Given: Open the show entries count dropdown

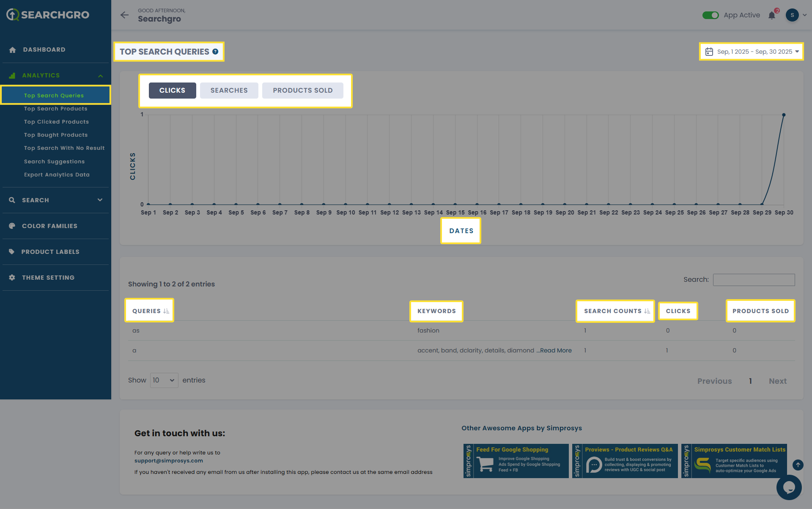Looking at the screenshot, I should point(164,380).
